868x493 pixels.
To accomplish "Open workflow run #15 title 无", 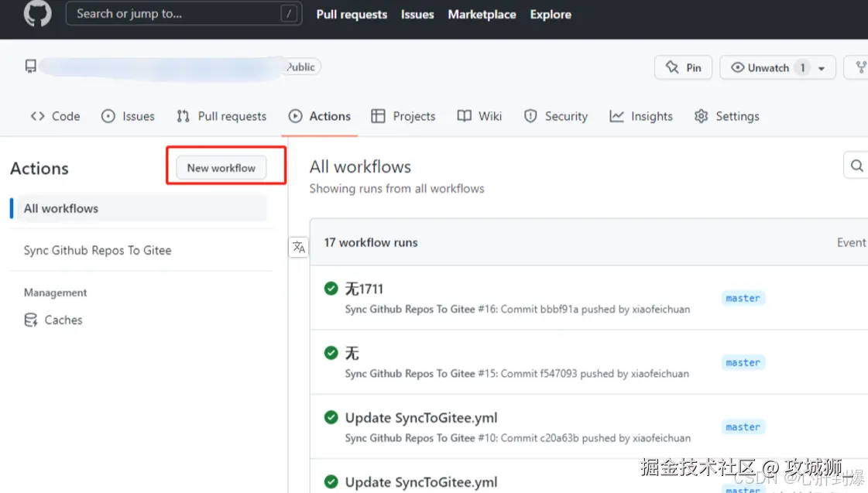I will pos(352,353).
